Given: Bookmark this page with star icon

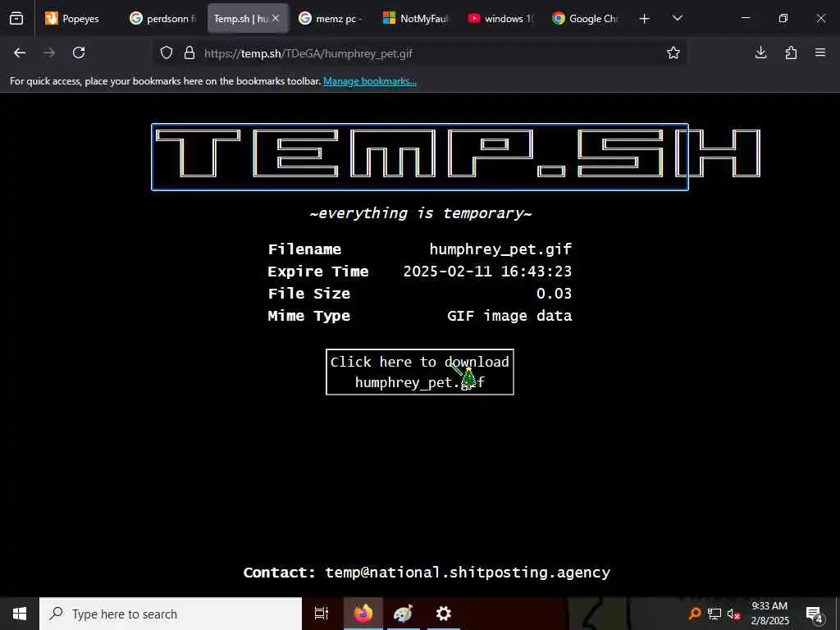Looking at the screenshot, I should pyautogui.click(x=673, y=52).
